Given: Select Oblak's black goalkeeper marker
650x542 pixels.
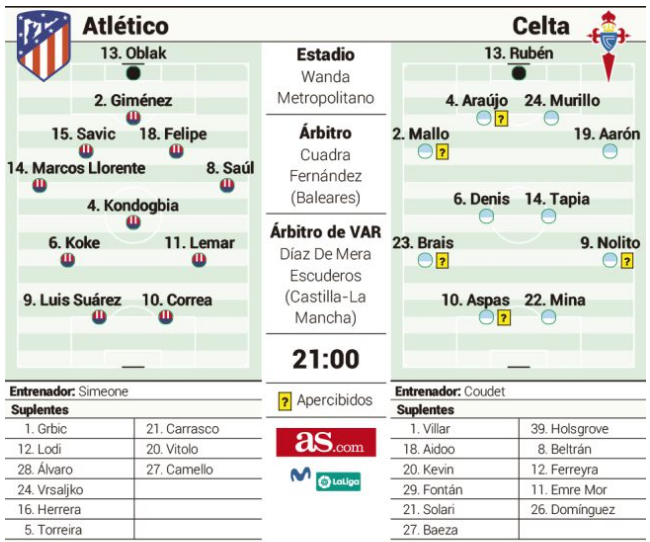Looking at the screenshot, I should coord(133,73).
